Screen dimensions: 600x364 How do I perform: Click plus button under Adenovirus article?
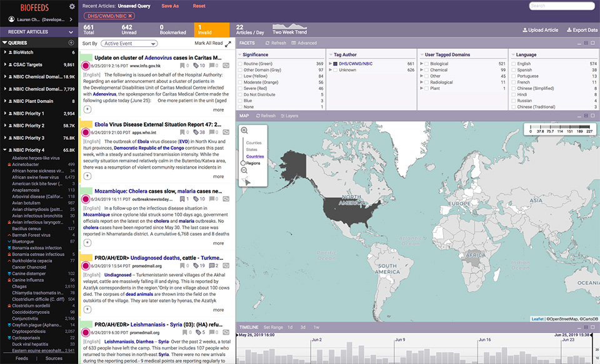(87, 110)
